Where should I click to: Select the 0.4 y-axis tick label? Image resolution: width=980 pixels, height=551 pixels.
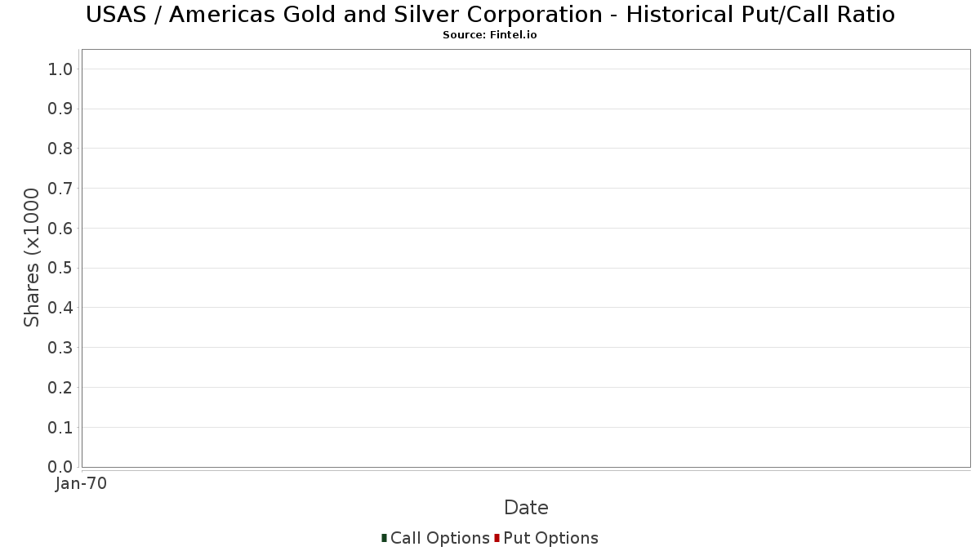60,308
